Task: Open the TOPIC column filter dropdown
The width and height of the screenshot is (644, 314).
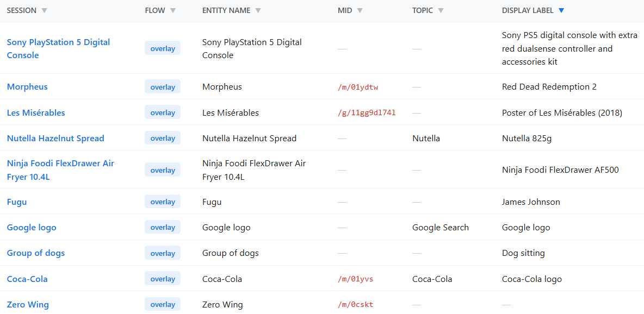Action: [x=441, y=10]
